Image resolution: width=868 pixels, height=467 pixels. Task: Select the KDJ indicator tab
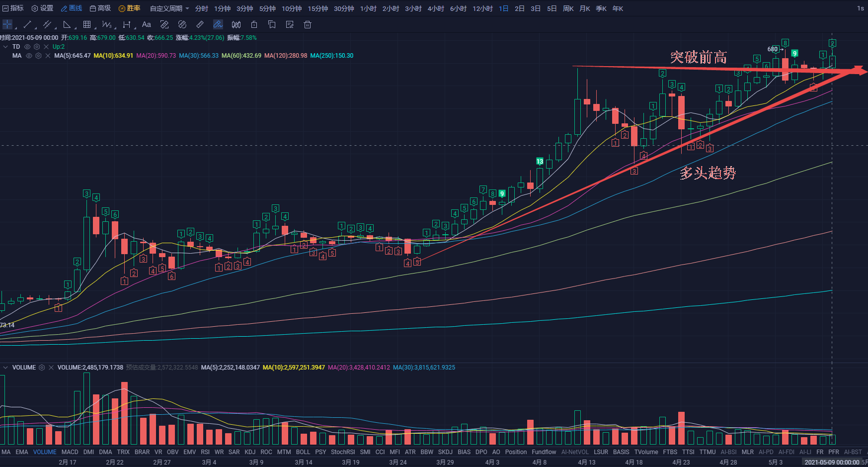250,452
